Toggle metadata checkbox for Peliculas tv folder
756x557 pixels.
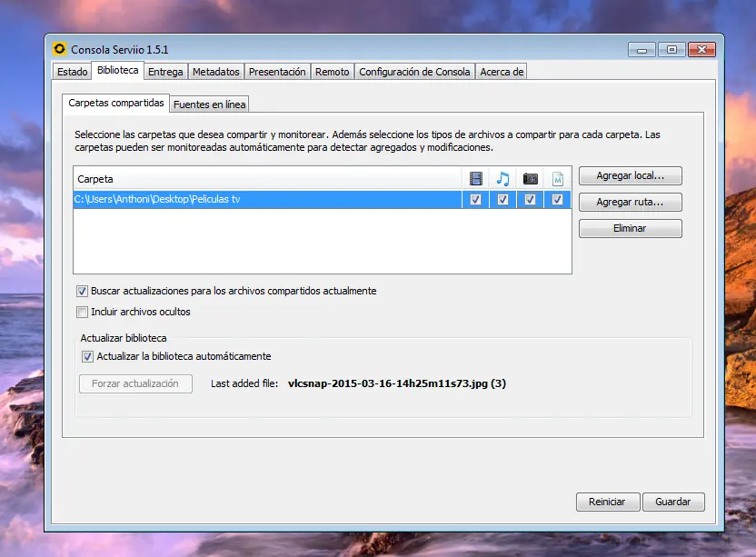click(557, 199)
